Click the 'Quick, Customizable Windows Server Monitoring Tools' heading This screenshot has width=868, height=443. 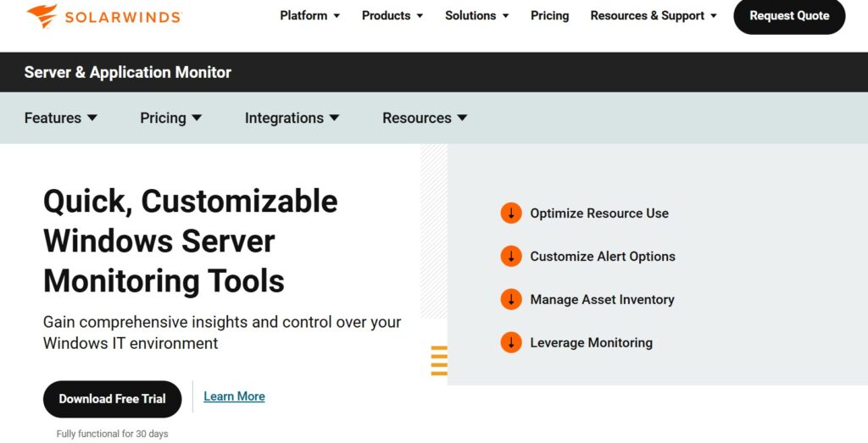[191, 241]
